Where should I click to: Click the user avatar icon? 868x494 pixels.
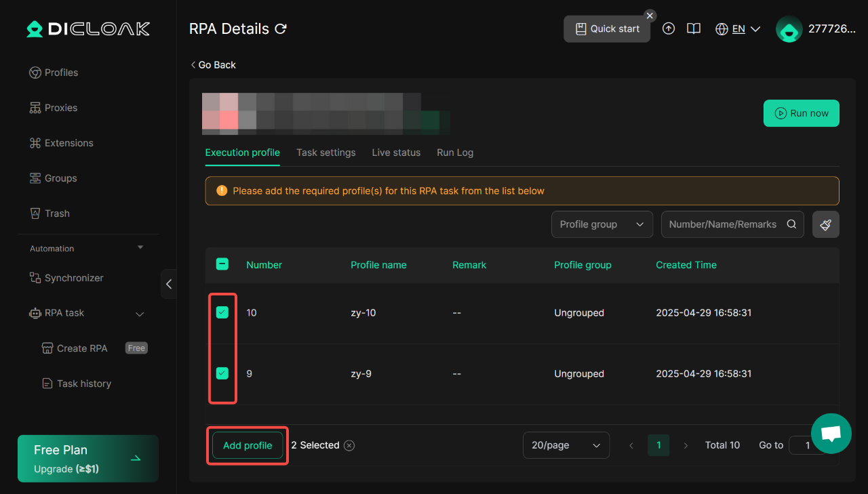(x=789, y=29)
